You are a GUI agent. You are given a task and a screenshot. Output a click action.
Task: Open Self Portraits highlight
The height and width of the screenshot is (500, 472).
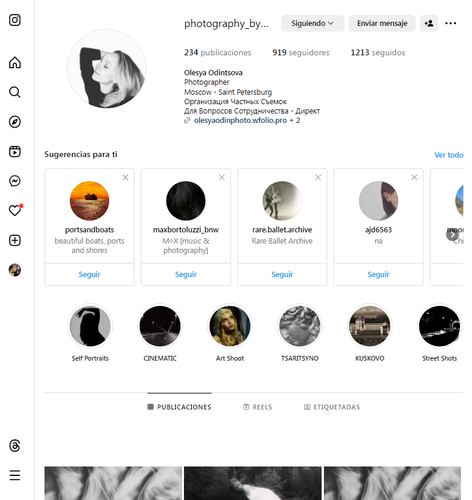[x=90, y=326]
